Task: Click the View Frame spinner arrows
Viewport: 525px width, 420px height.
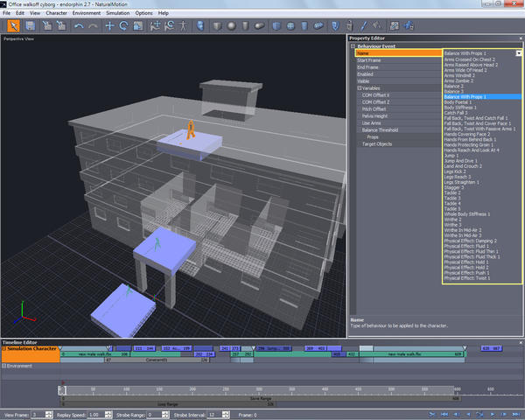Action: [x=49, y=415]
